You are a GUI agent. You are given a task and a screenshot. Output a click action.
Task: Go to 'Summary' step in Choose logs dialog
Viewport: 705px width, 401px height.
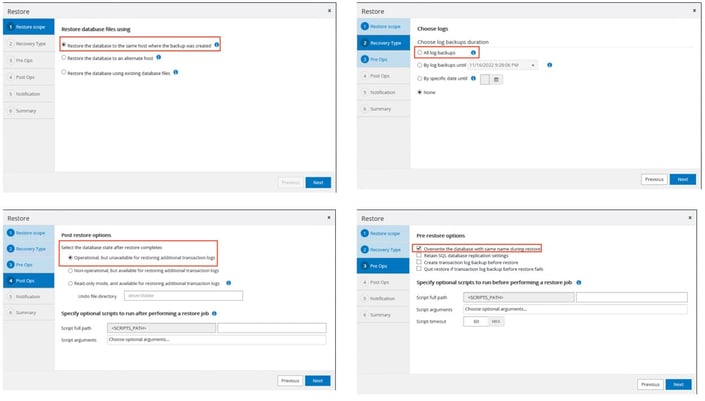[x=381, y=108]
